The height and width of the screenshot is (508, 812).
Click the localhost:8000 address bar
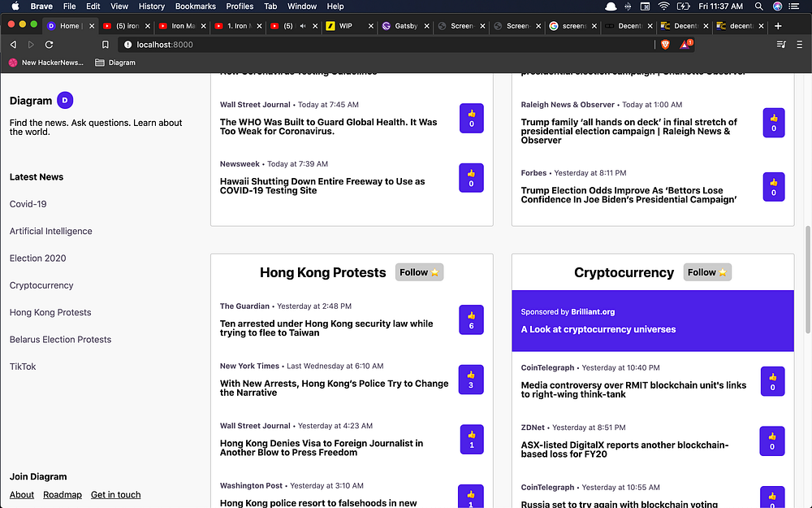(386, 45)
